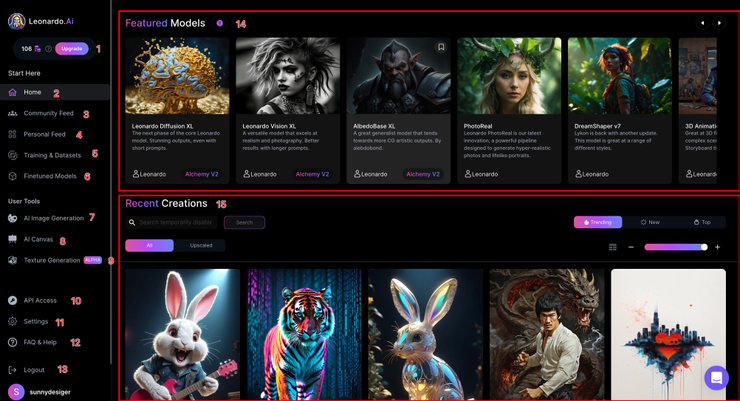Image resolution: width=740 pixels, height=401 pixels.
Task: Click the Personal Feed grid icon
Action: (13, 134)
